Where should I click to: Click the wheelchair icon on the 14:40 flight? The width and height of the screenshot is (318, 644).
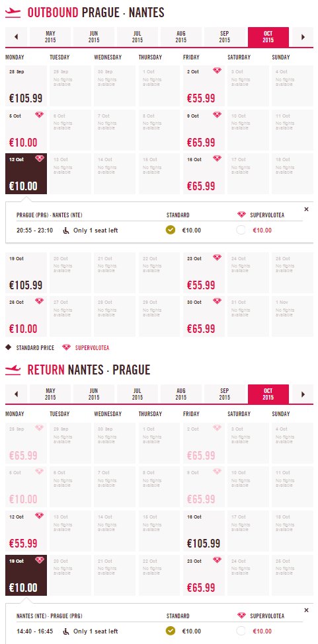click(x=65, y=631)
